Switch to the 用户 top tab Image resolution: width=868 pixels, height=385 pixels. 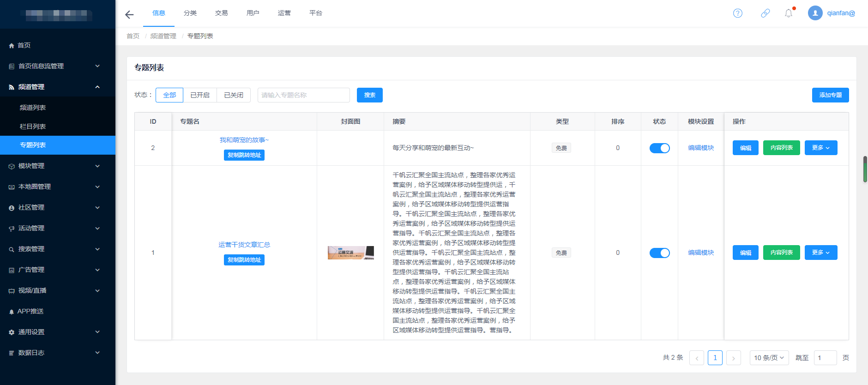point(253,13)
